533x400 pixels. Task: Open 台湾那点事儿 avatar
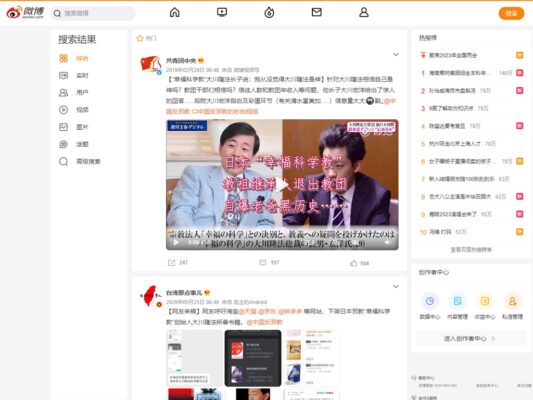pos(151,296)
